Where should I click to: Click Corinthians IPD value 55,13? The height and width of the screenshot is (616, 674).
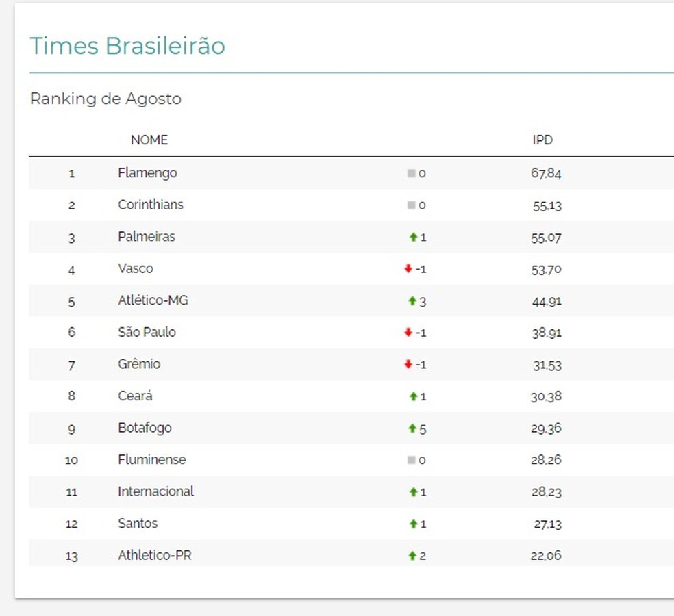tap(547, 205)
